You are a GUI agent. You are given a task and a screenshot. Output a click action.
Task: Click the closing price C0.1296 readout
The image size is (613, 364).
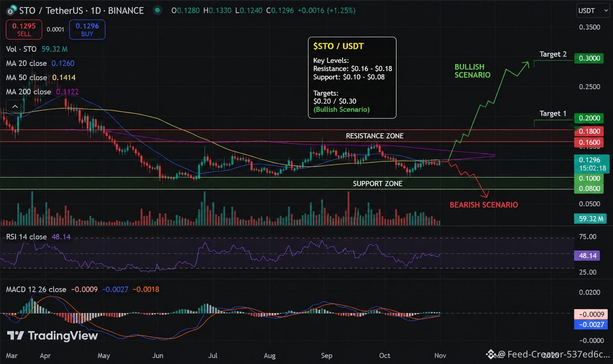click(280, 11)
